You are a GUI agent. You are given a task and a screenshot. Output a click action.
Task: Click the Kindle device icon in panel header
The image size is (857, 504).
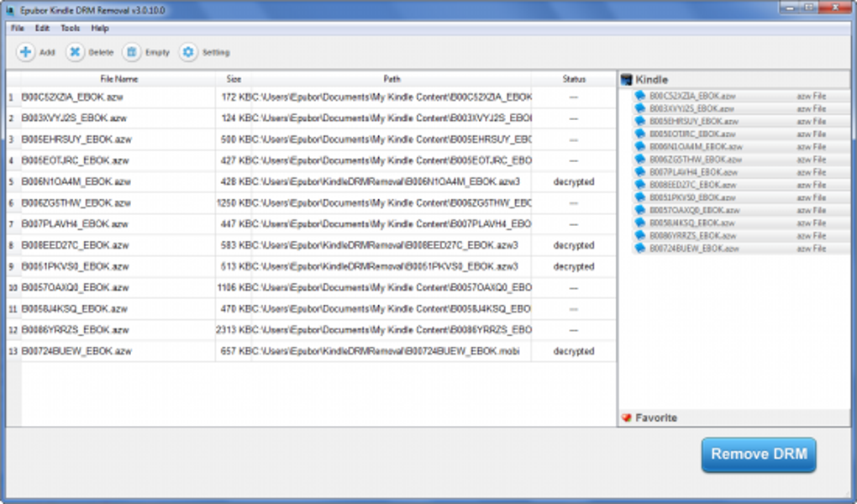[626, 80]
